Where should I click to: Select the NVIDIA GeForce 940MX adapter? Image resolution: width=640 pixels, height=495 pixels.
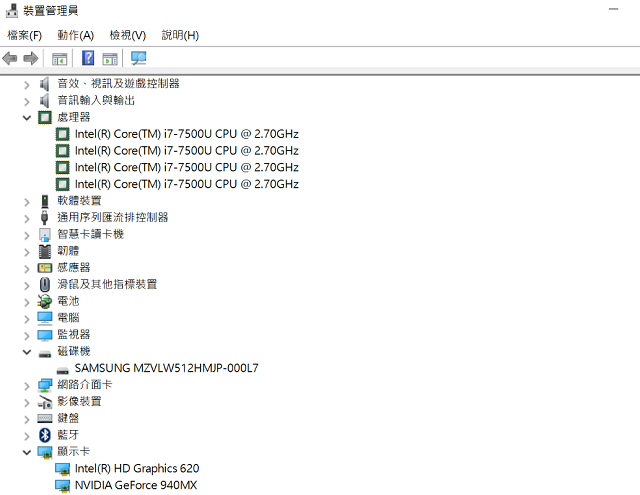(136, 486)
